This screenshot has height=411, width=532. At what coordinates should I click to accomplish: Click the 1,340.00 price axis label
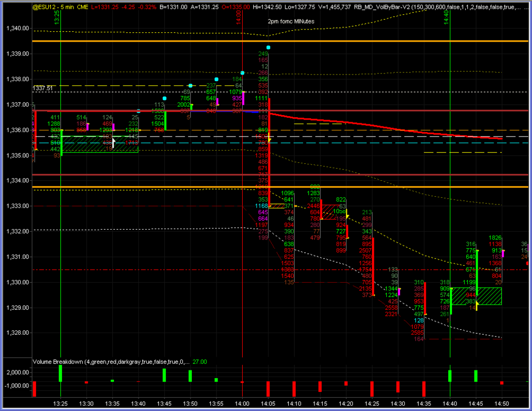18,28
